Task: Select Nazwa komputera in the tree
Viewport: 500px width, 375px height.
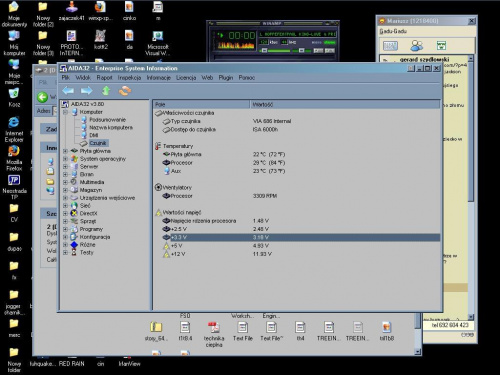Action: click(111, 127)
